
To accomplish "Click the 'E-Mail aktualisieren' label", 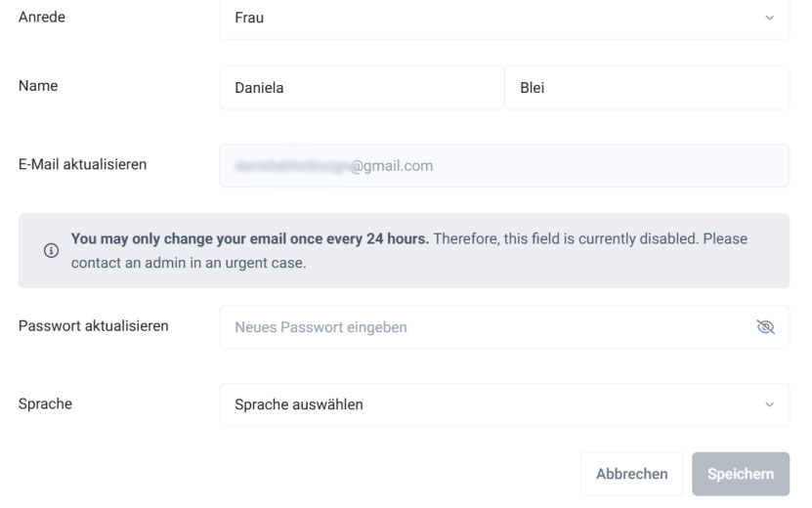I will pos(82,164).
